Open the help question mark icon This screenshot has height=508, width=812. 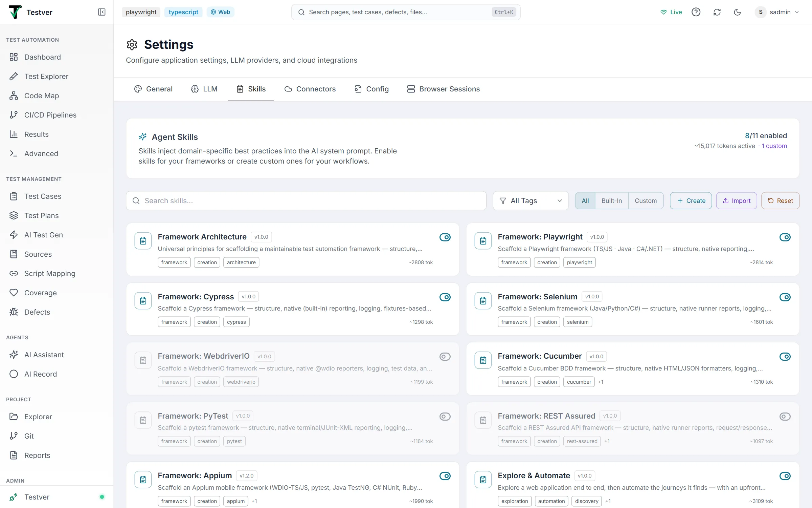[x=696, y=12]
